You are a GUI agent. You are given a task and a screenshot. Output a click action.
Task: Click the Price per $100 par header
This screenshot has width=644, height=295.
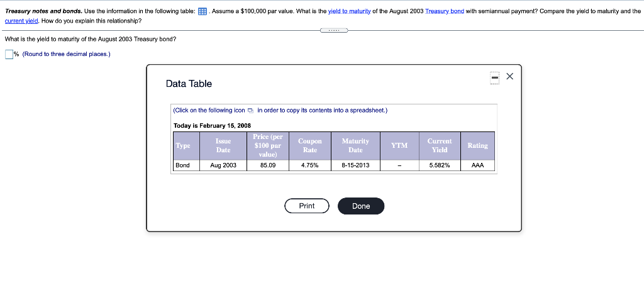point(268,146)
